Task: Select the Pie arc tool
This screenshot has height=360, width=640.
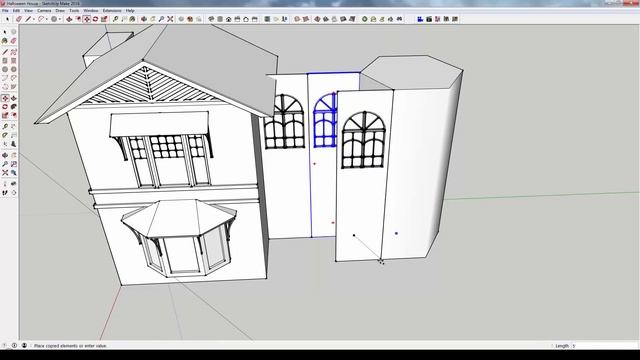Action: (x=13, y=87)
